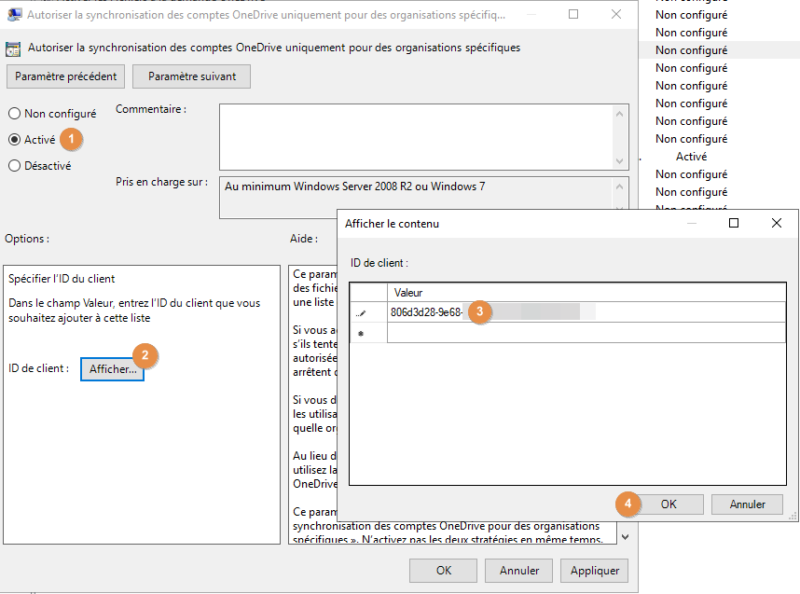Click Annuler in the Afficher le contenu dialog
The image size is (800, 594).
coord(747,504)
